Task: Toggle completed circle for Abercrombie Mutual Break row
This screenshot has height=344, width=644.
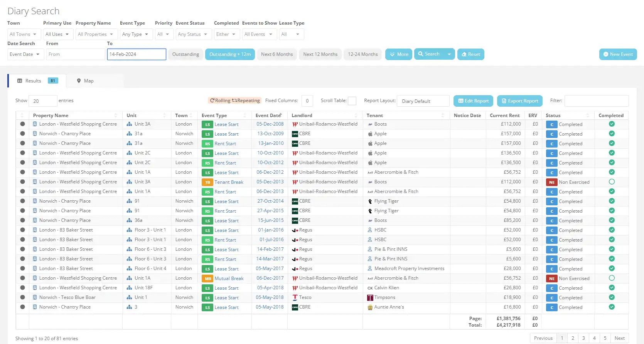Action: 612,278
